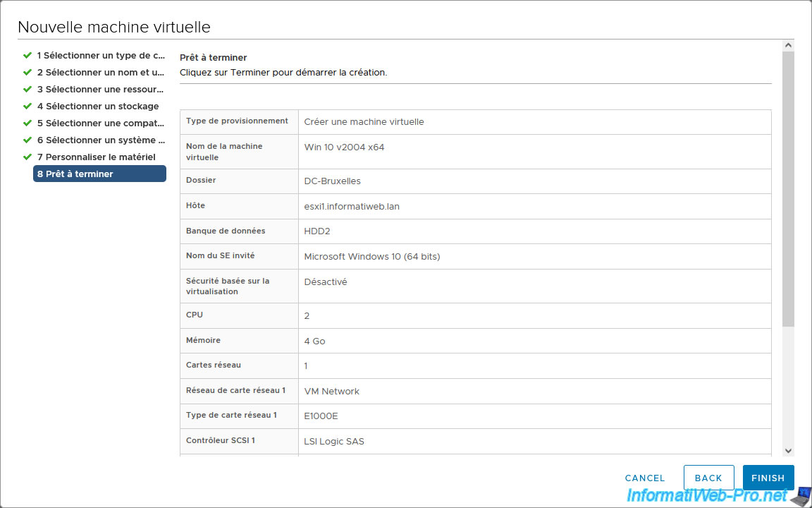
Task: Click the vertical scrollbar thumb
Action: click(x=788, y=187)
